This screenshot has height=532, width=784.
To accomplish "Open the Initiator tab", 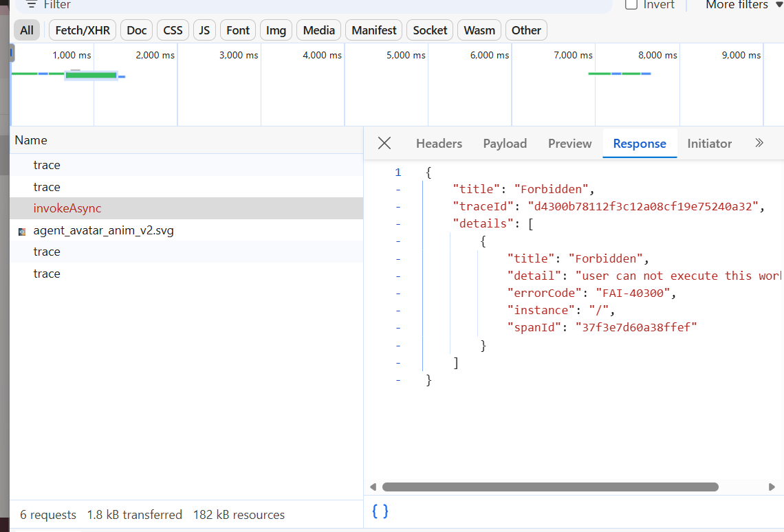I will coord(709,144).
